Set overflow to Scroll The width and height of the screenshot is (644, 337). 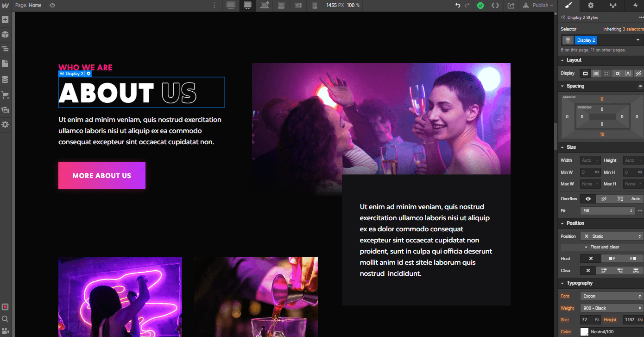620,199
